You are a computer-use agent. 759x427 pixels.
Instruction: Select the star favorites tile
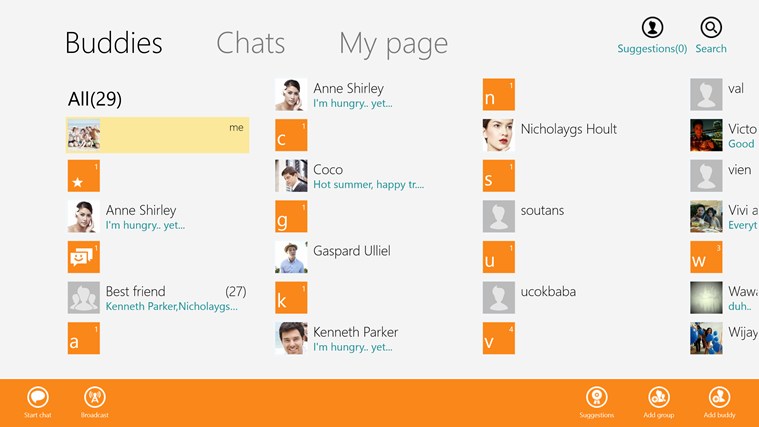click(84, 176)
